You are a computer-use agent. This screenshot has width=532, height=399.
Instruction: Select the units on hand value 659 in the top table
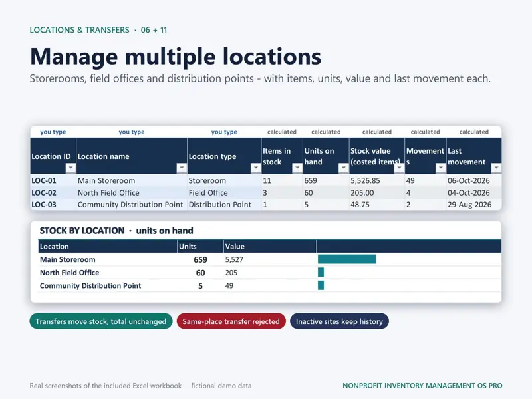[326, 180]
